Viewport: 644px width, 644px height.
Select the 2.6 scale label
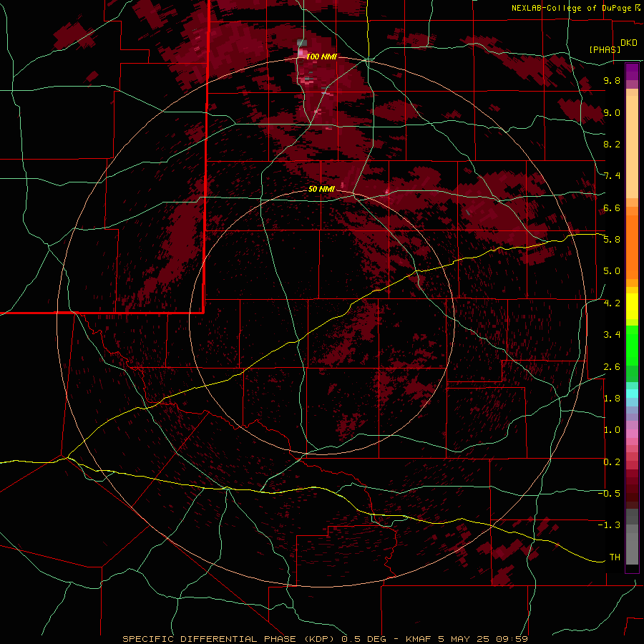[612, 366]
